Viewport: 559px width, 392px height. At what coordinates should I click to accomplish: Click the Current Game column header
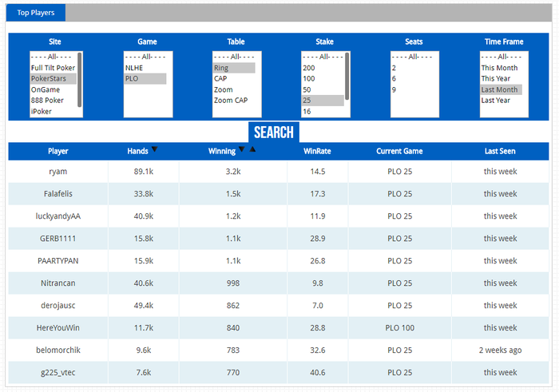[x=399, y=151]
